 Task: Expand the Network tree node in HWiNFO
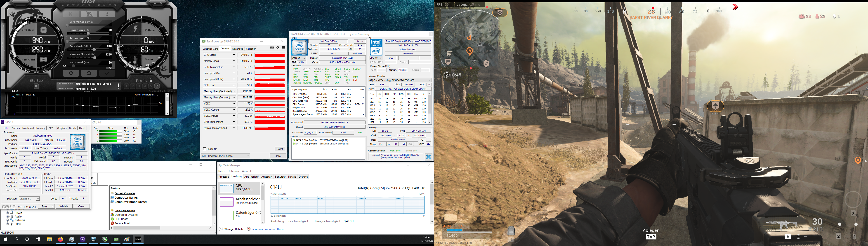(x=7, y=220)
